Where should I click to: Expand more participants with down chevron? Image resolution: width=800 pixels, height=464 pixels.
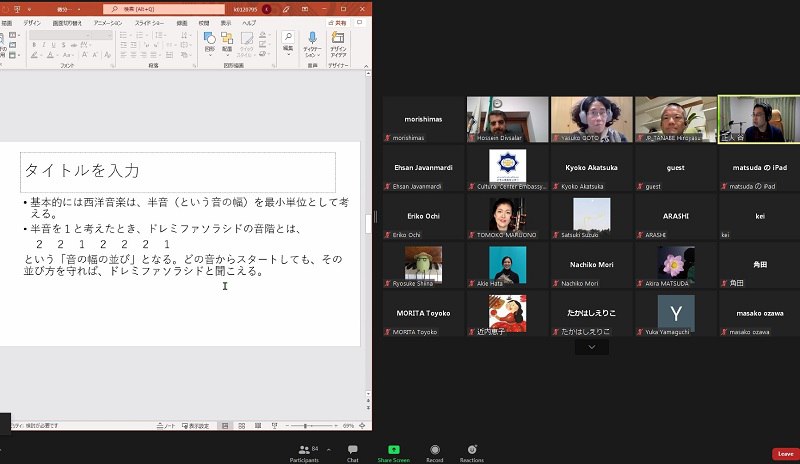click(x=592, y=346)
